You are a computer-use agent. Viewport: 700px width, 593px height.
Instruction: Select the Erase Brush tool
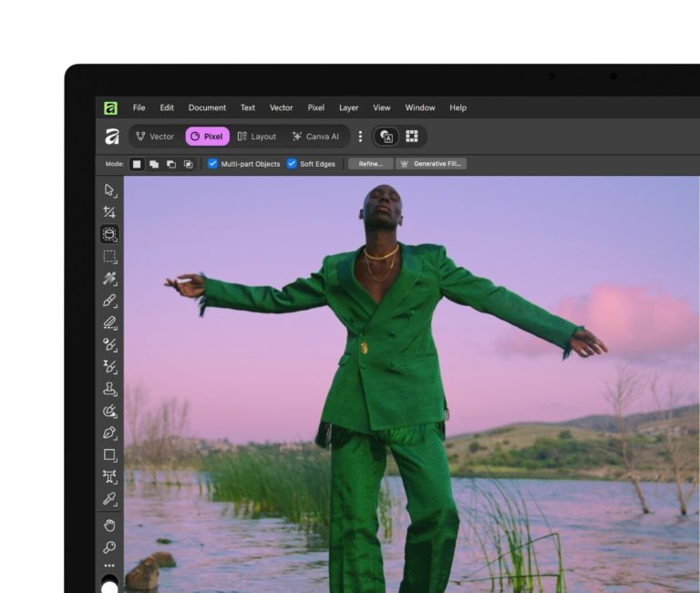pyautogui.click(x=109, y=322)
